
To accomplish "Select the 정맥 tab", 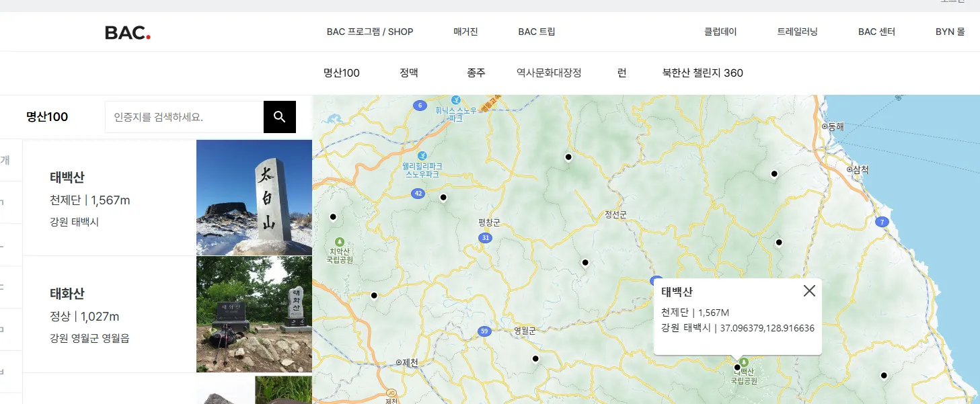I will 409,73.
